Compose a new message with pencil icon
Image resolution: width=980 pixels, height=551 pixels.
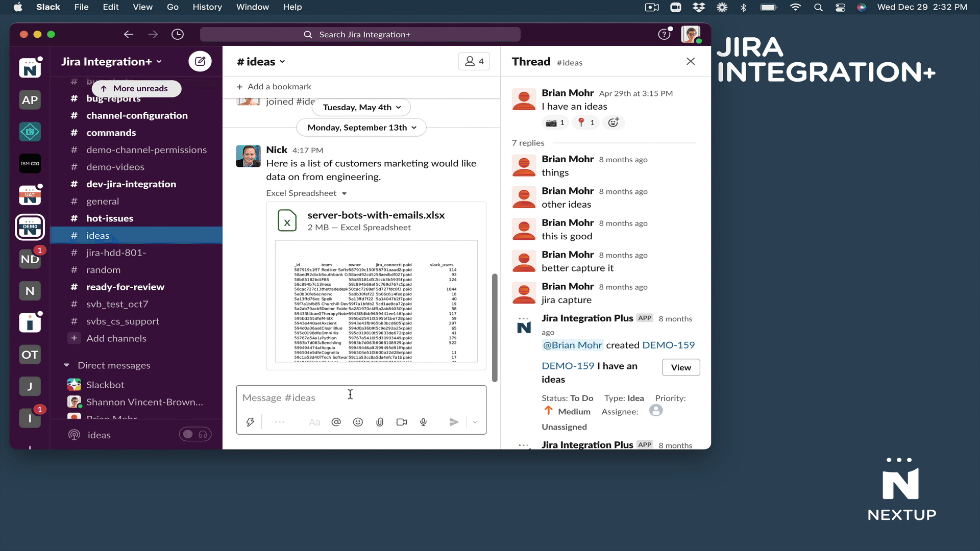click(200, 61)
